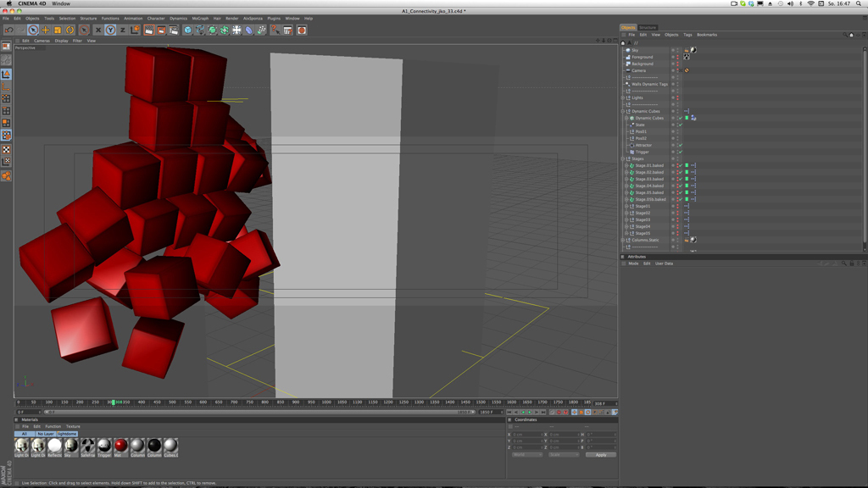Open Render Settings from the toolbar
The height and width of the screenshot is (488, 868).
pyautogui.click(x=173, y=30)
